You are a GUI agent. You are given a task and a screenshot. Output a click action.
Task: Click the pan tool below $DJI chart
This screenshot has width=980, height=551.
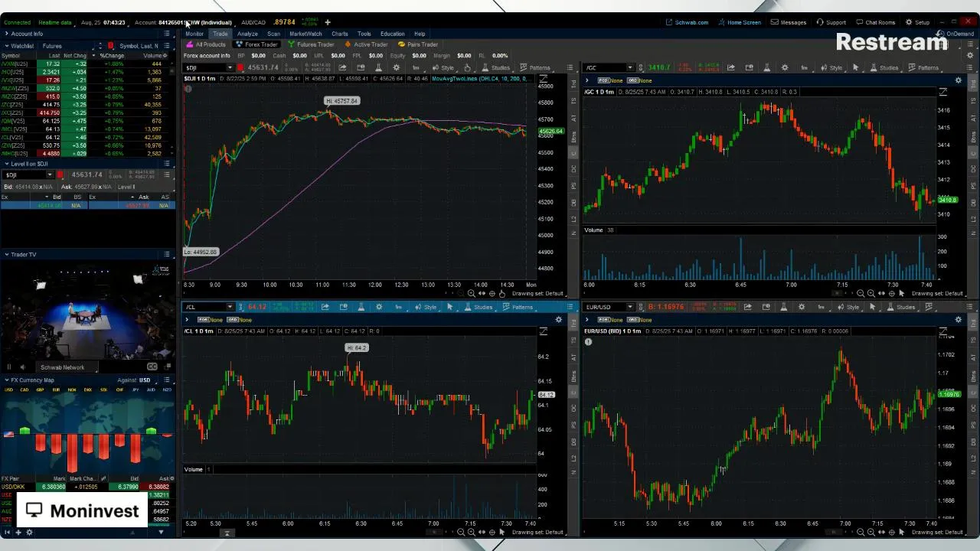coord(501,293)
